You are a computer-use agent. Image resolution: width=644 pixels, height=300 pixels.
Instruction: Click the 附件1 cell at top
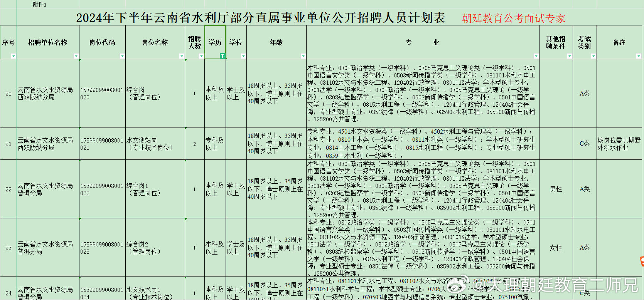coord(39,5)
